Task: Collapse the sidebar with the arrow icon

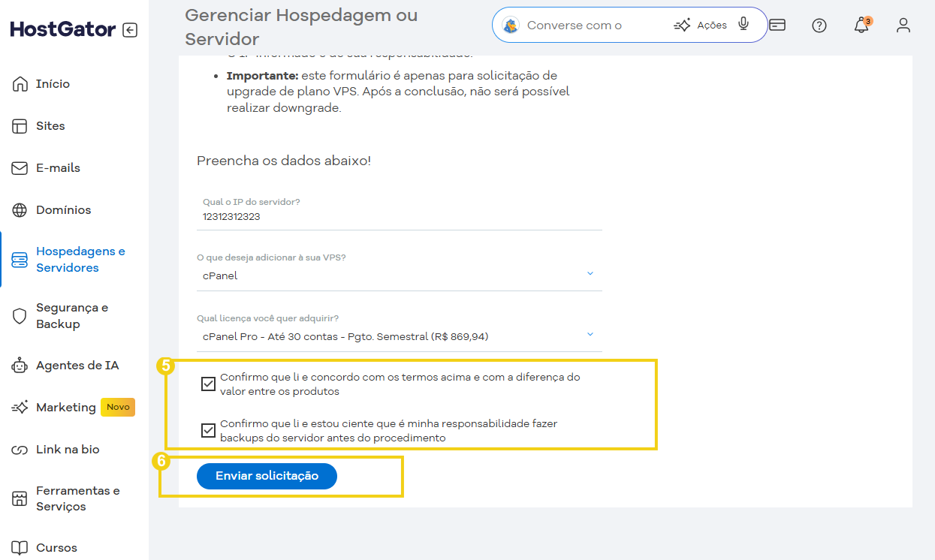Action: tap(130, 30)
